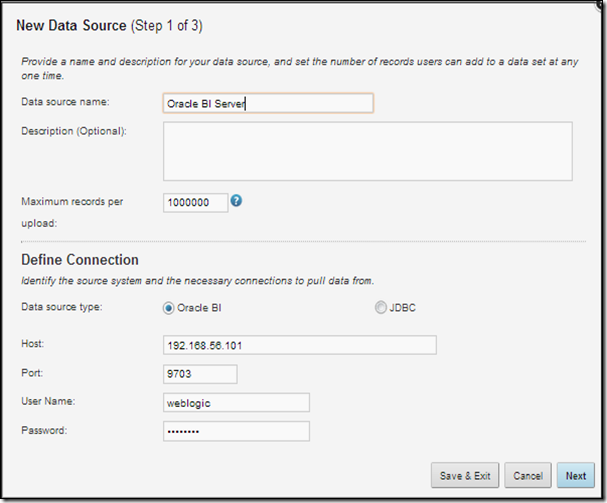Select the Oracle BI radio button
This screenshot has width=607, height=503.
tap(168, 308)
